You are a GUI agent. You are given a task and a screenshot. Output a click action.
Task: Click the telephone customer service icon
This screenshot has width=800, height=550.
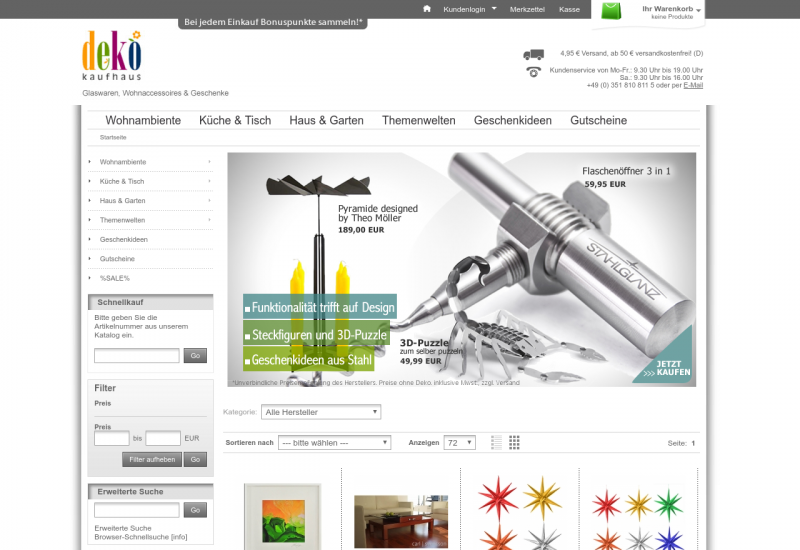pos(533,71)
